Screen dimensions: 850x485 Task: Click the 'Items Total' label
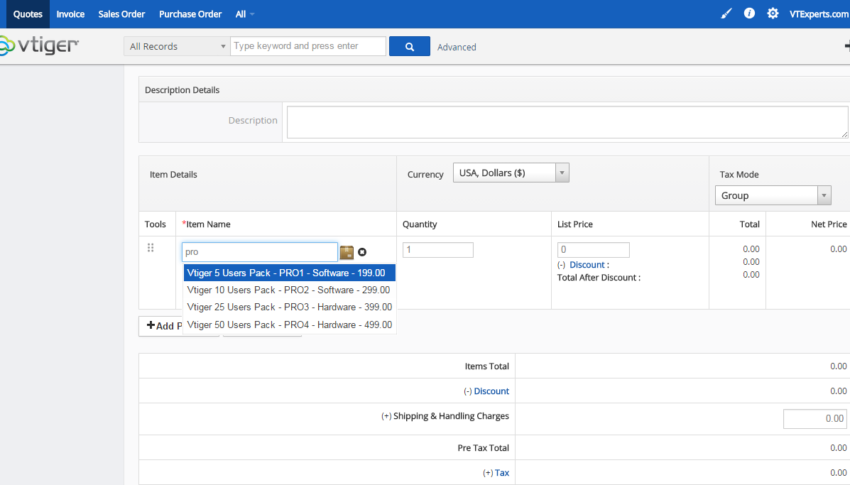click(x=487, y=366)
